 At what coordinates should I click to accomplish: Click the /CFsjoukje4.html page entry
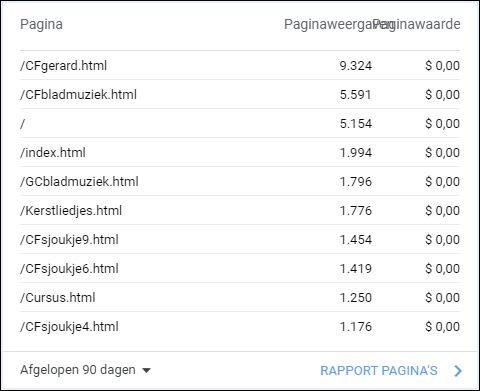coord(69,327)
